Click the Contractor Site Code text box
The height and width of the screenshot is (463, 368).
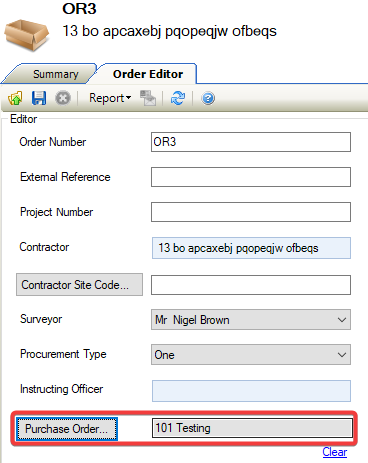coord(251,285)
